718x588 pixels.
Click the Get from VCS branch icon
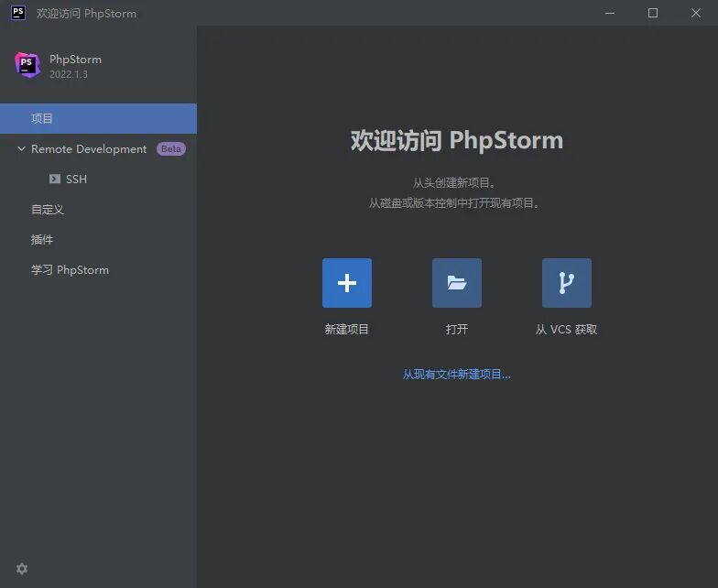(566, 282)
